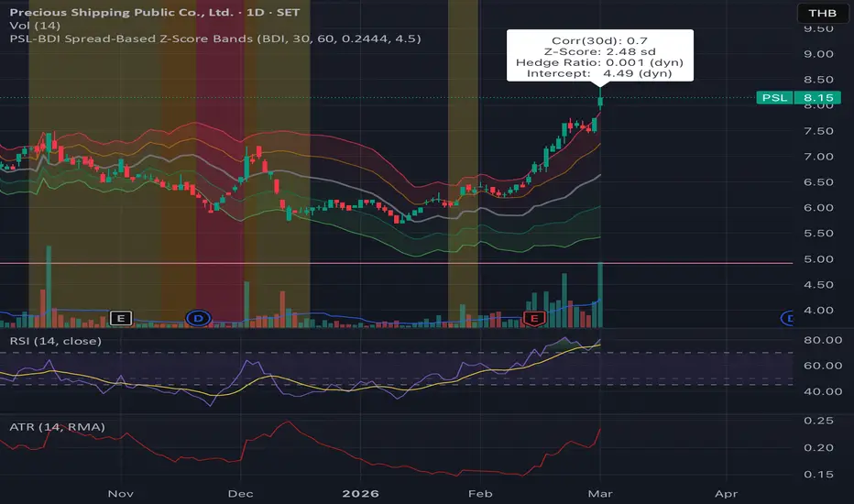Click the blue D dividend marker near late November

pos(198,318)
